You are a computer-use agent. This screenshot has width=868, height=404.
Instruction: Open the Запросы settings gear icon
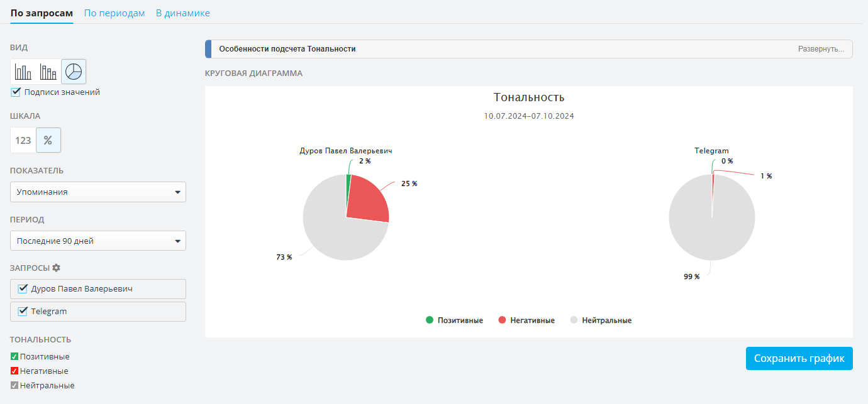click(57, 268)
